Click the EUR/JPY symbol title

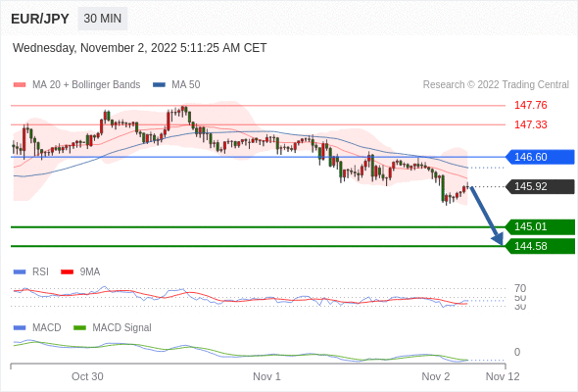pyautogui.click(x=40, y=19)
